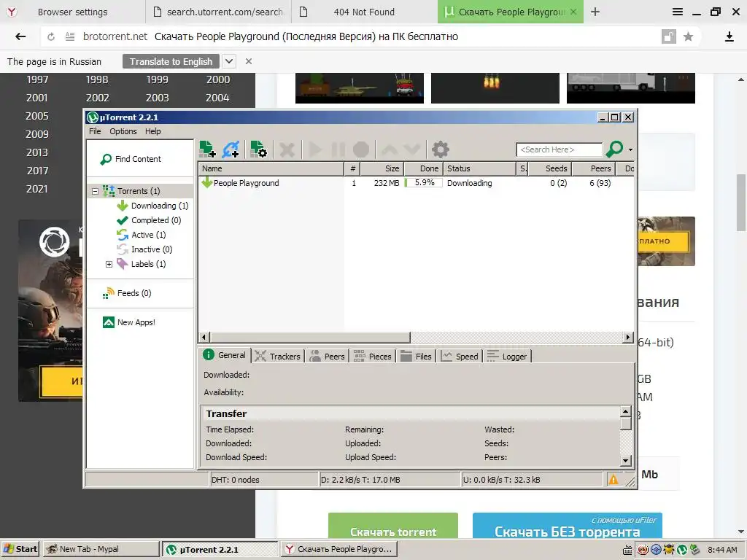This screenshot has height=560, width=747.
Task: Click Скачать torrent green button
Action: click(393, 526)
